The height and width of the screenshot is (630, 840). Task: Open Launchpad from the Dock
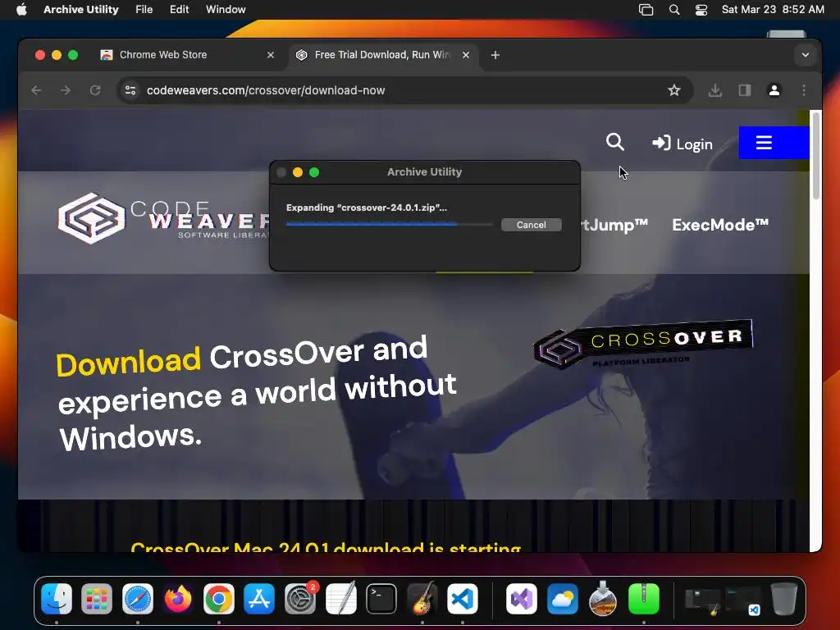coord(97,599)
